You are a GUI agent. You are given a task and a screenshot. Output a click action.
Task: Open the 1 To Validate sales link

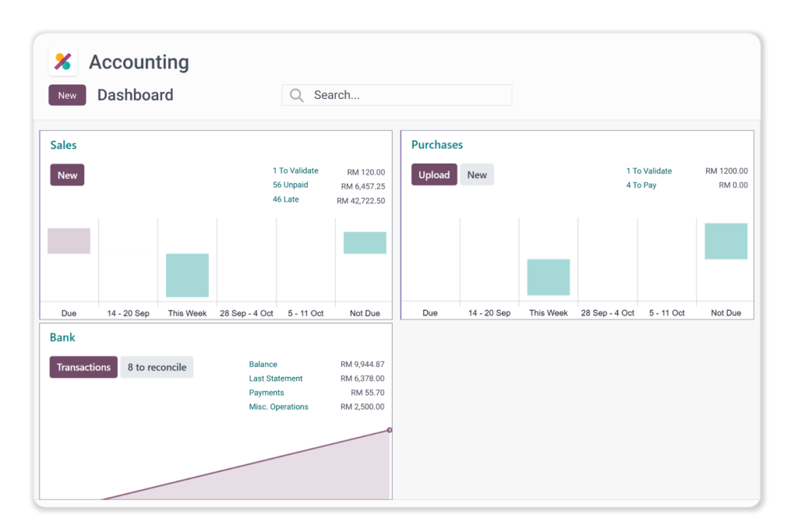tap(295, 171)
